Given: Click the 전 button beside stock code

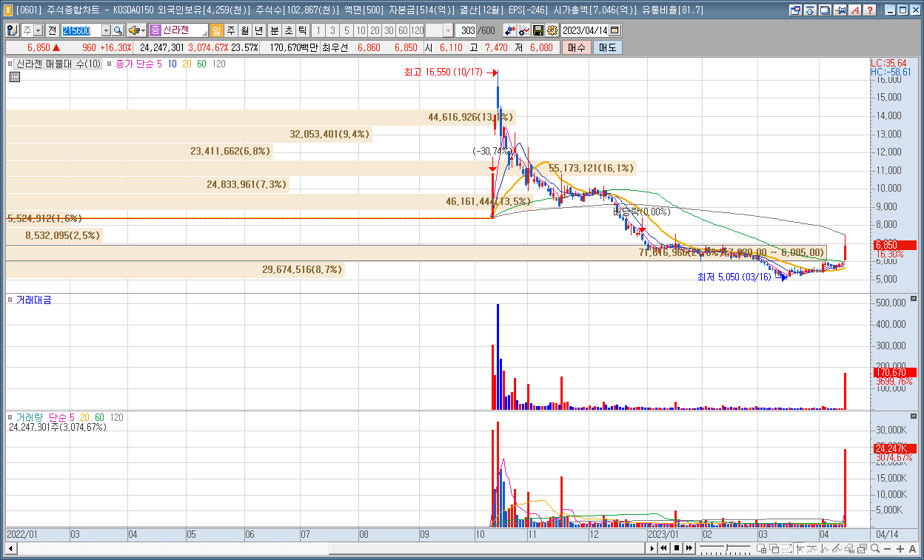Looking at the screenshot, I should 53,30.
